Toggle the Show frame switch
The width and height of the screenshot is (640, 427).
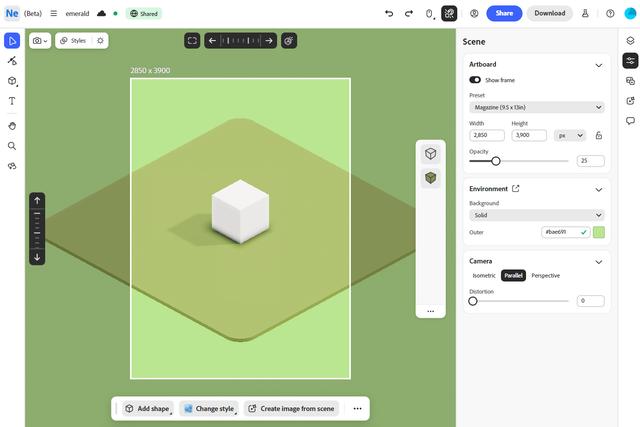point(475,80)
